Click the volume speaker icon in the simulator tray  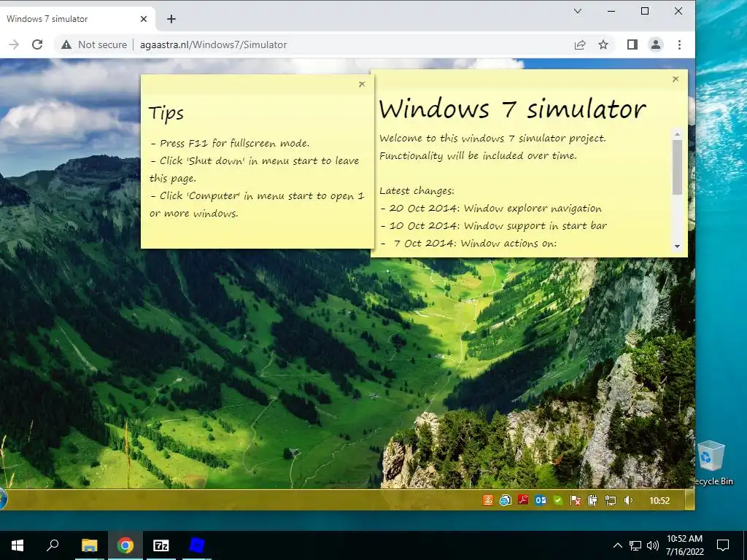[x=628, y=500]
